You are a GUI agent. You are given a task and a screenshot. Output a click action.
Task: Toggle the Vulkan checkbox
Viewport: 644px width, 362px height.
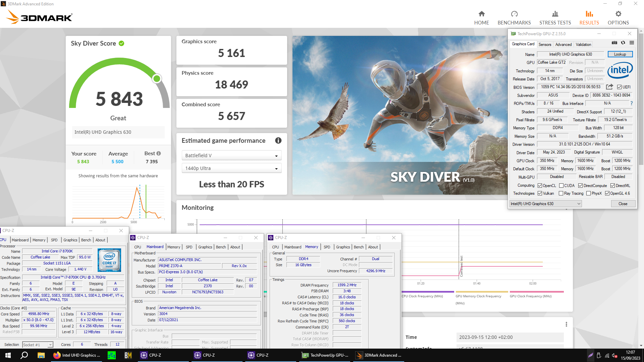(x=540, y=193)
